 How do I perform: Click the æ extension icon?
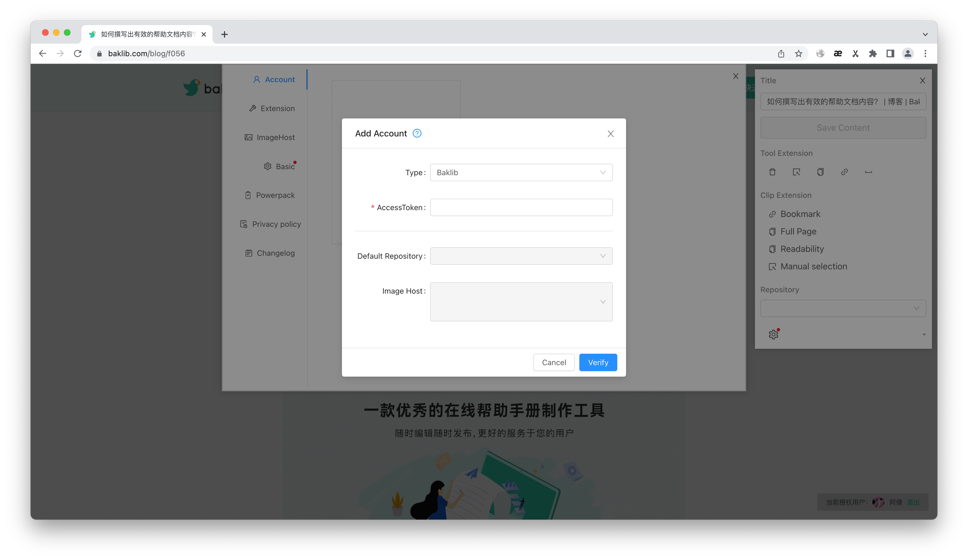[x=838, y=53]
